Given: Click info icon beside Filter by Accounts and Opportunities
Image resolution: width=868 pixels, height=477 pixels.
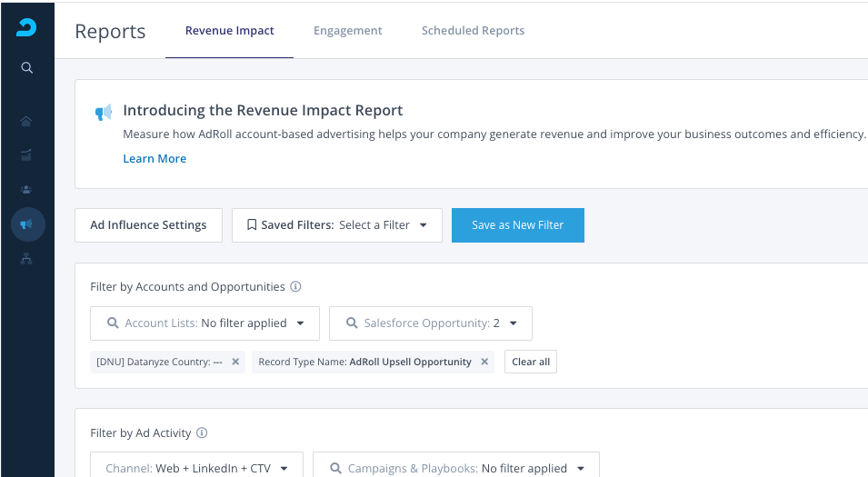Looking at the screenshot, I should [x=295, y=287].
